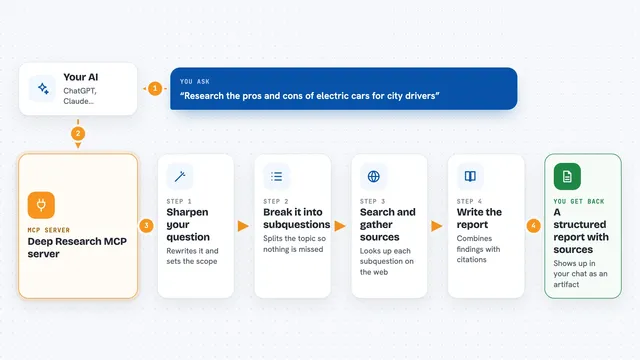
Task: Click the 'STEP 1' label
Action: [x=179, y=201]
